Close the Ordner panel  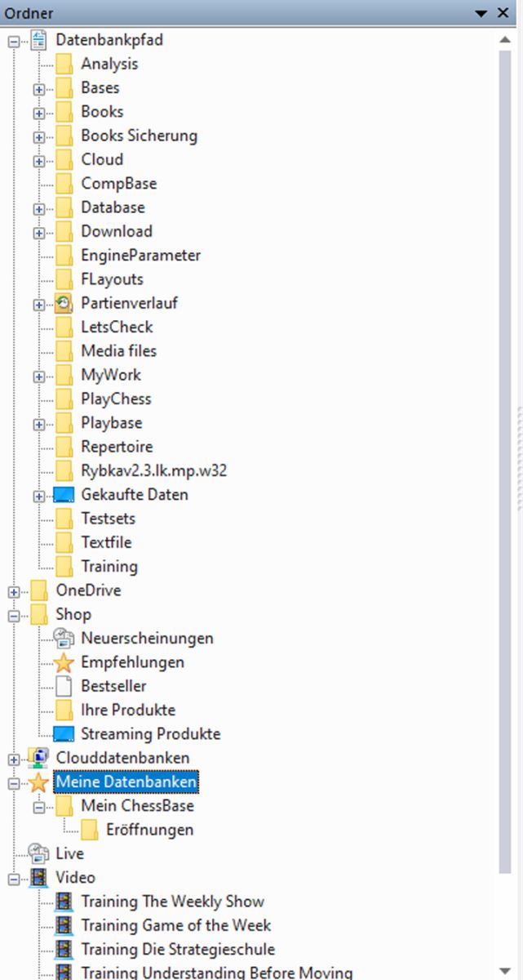coord(504,12)
